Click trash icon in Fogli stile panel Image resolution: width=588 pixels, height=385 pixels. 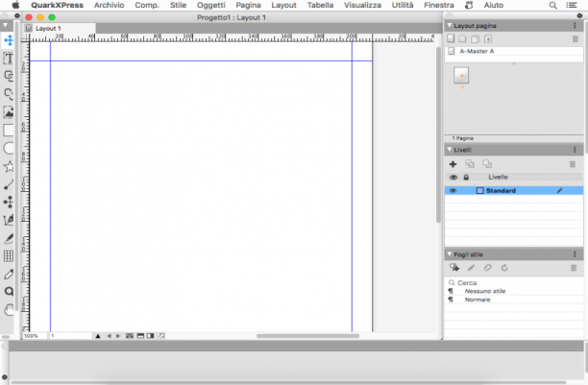click(574, 268)
